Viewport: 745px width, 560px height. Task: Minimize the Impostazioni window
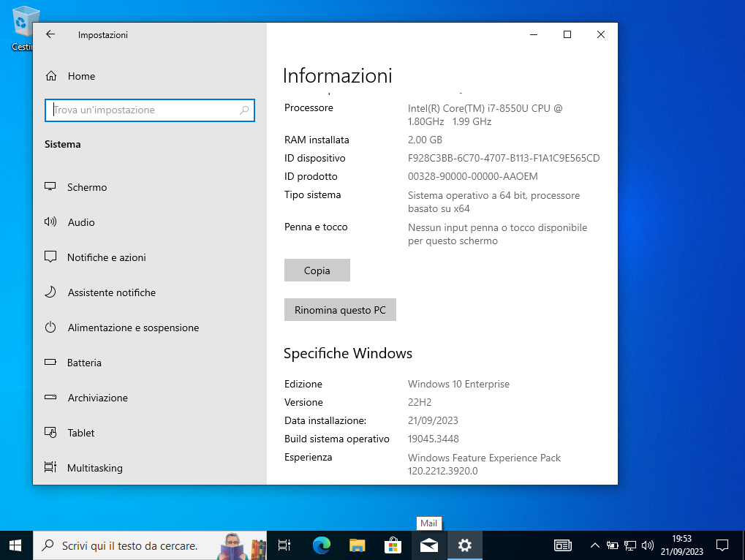pyautogui.click(x=534, y=34)
